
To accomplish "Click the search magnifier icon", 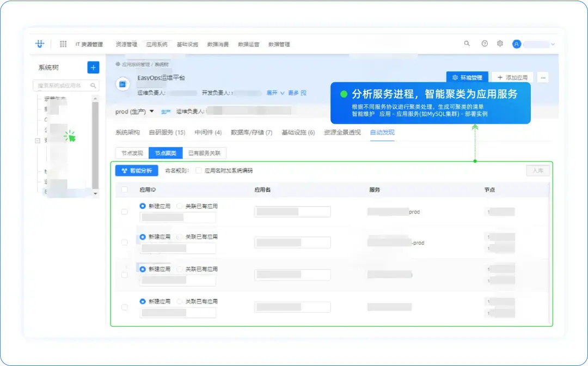I will pos(467,44).
